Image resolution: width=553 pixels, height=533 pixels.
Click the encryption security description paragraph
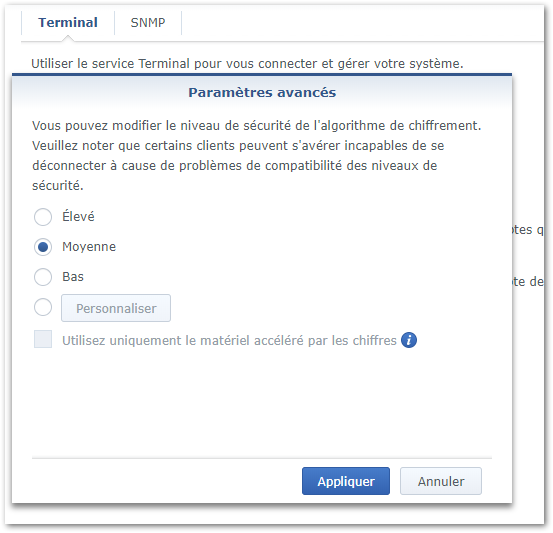[x=257, y=155]
